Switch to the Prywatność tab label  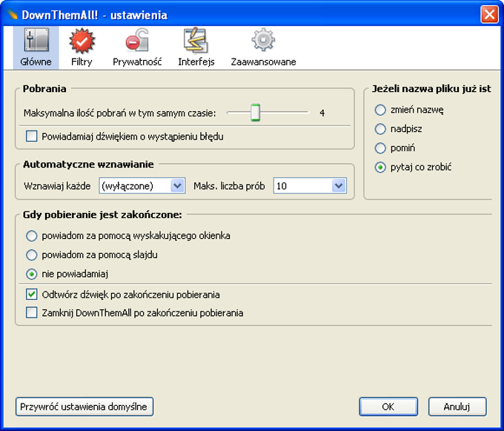(137, 62)
